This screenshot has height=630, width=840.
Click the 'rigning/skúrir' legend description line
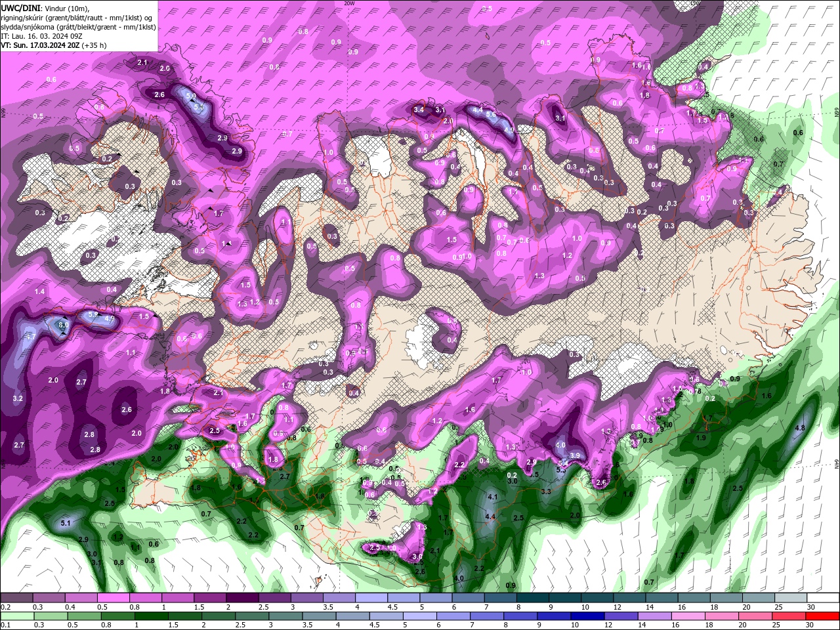tap(77, 18)
